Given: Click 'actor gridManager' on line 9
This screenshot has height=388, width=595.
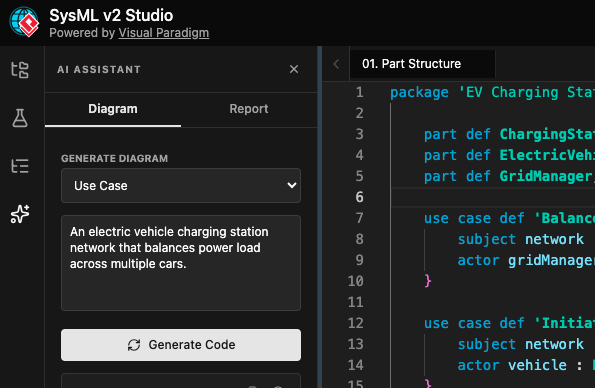Looking at the screenshot, I should (526, 260).
